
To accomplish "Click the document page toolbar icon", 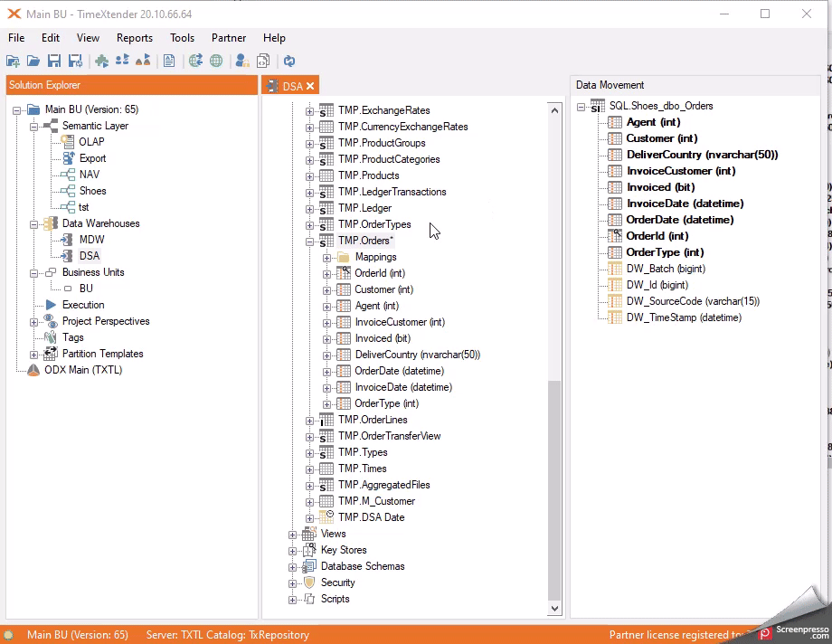I will (x=169, y=62).
